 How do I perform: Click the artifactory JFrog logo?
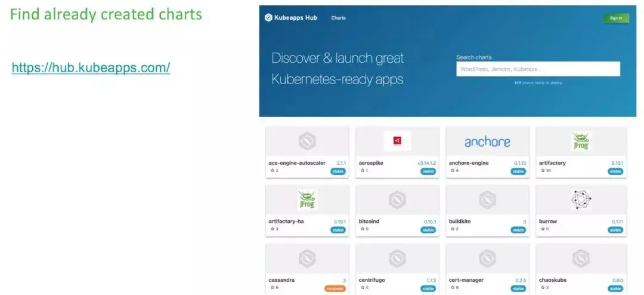581,141
